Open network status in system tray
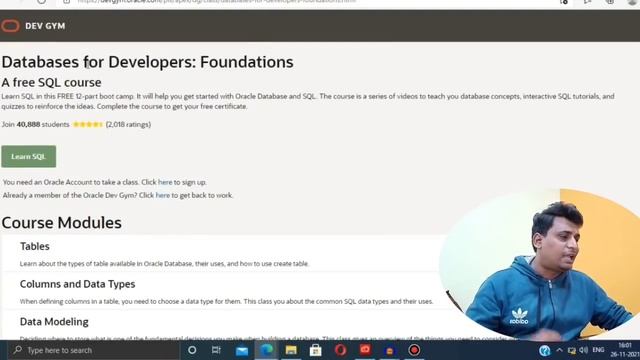Image resolution: width=640 pixels, height=360 pixels. click(572, 350)
